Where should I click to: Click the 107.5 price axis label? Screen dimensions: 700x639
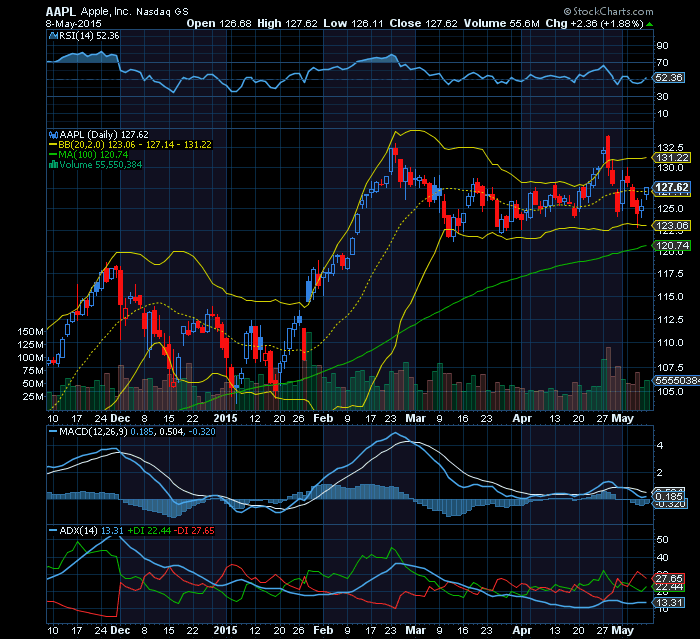[x=670, y=367]
